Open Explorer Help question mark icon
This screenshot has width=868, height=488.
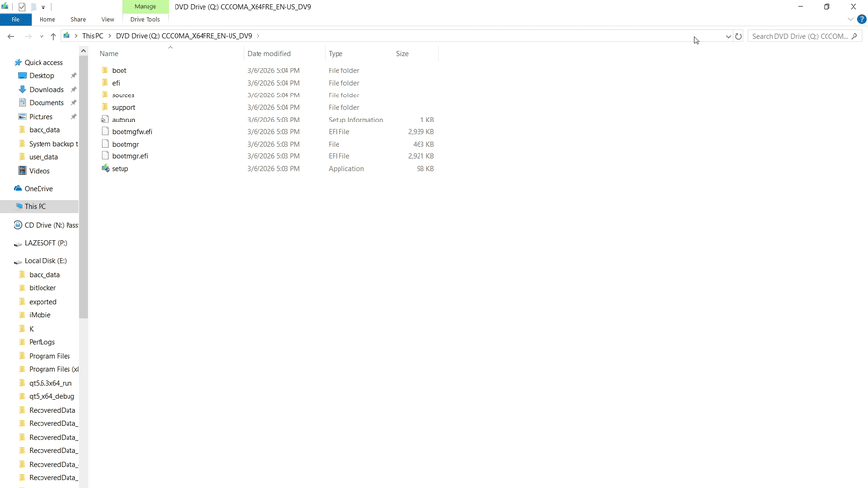861,19
